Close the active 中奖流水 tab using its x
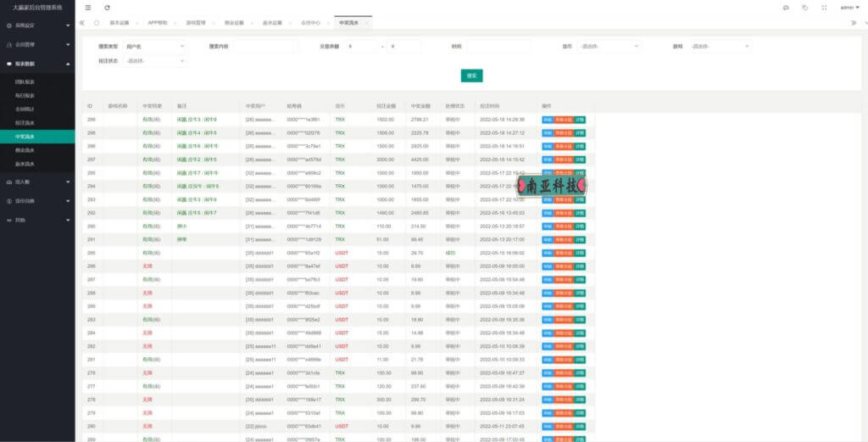This screenshot has height=442, width=868. click(x=366, y=23)
